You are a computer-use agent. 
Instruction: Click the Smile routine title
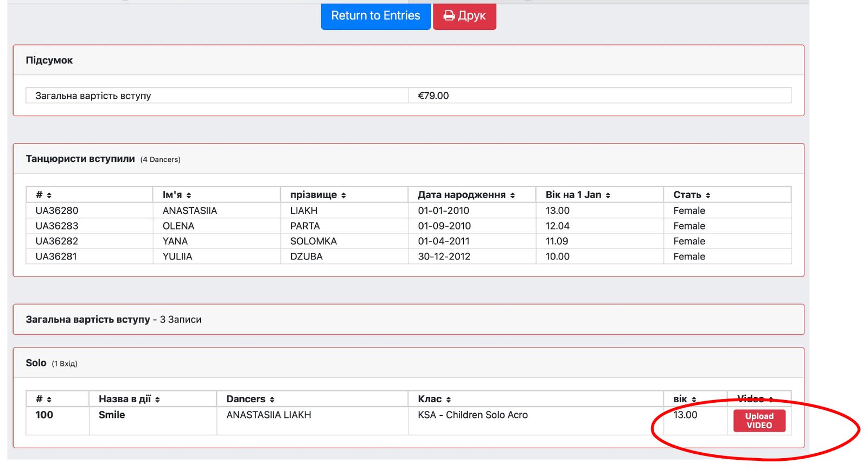[x=112, y=415]
